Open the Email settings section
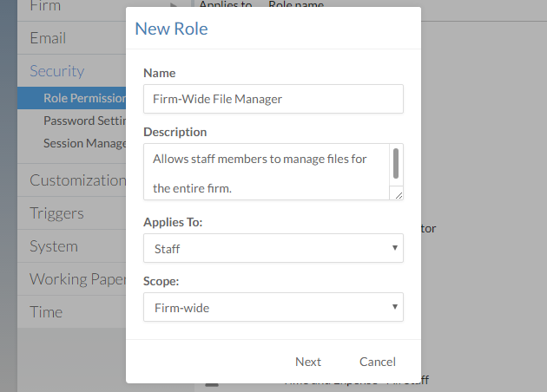 pos(49,38)
